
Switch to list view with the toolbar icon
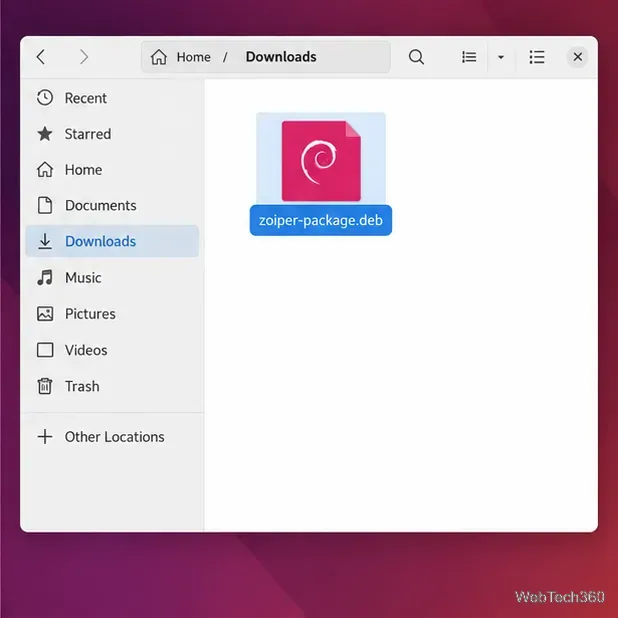tap(469, 57)
